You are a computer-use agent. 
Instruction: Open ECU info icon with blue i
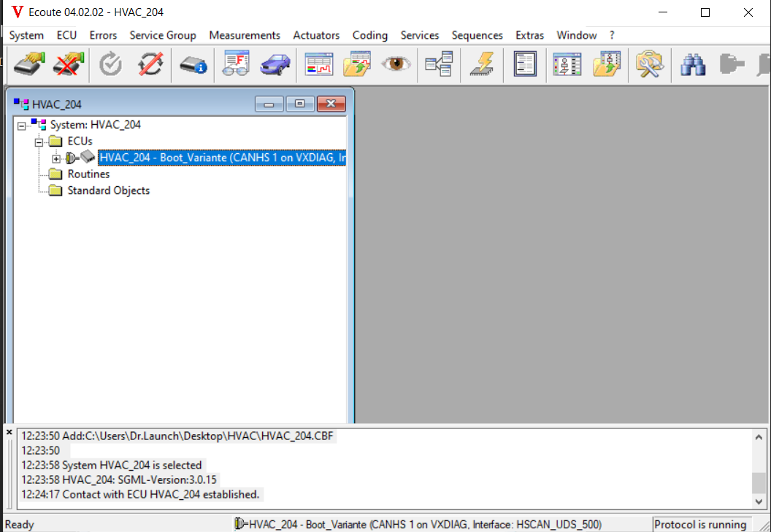point(193,64)
